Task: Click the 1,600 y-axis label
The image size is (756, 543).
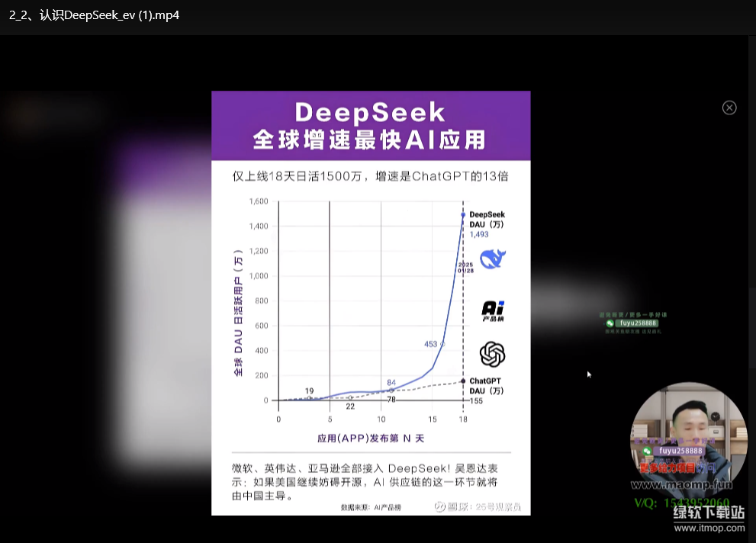Action: [x=259, y=201]
